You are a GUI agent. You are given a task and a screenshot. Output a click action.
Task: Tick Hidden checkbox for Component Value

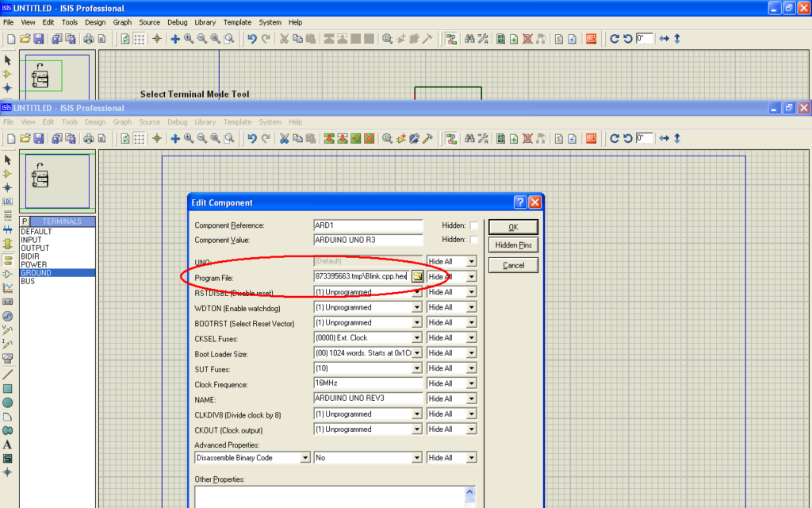474,240
